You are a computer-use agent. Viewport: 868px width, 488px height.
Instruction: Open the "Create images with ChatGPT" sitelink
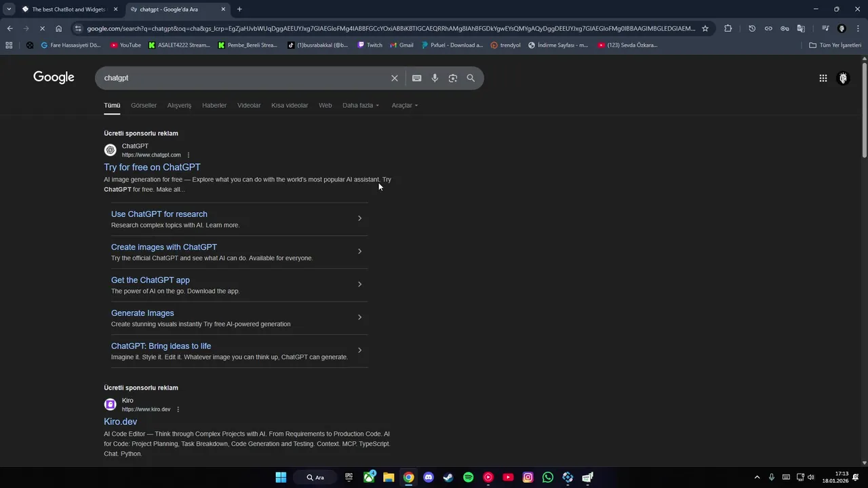pyautogui.click(x=164, y=247)
